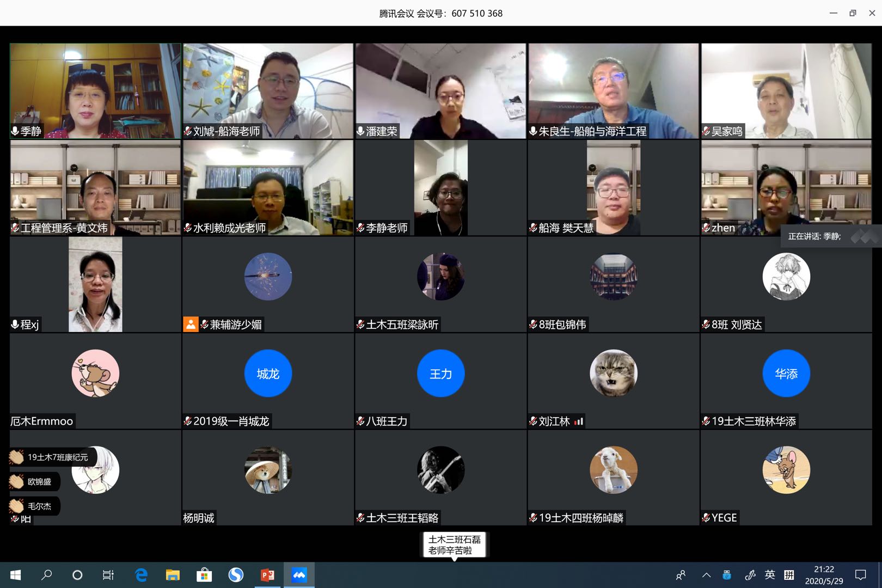Expand the hidden system tray icons chevron

[706, 575]
